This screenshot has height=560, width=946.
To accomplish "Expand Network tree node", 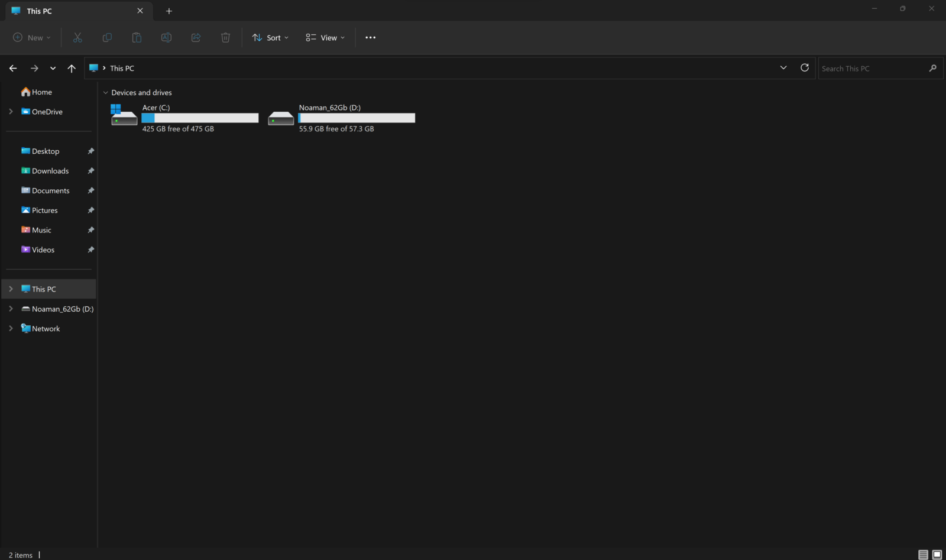I will pos(11,328).
